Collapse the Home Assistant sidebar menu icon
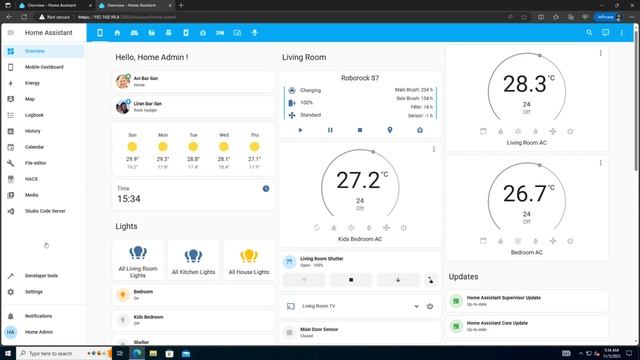The image size is (640, 360). [11, 33]
